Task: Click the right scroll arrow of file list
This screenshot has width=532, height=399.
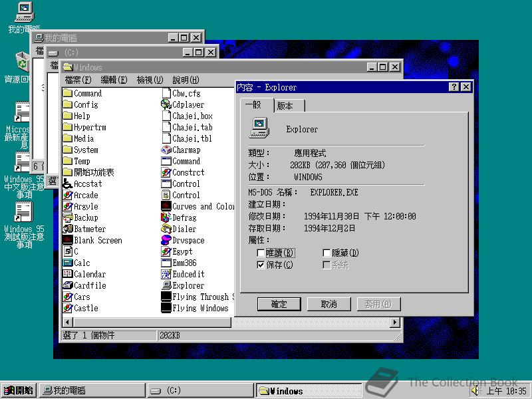Action: coord(394,322)
